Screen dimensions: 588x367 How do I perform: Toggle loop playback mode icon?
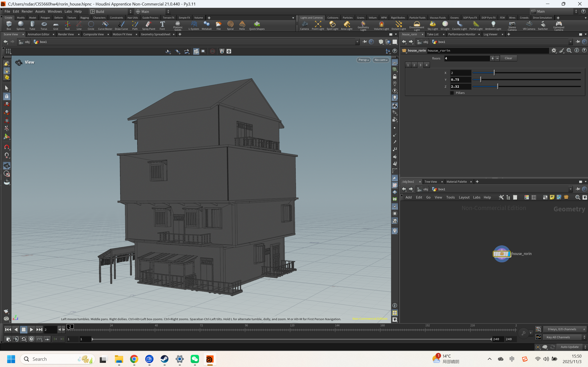24,339
